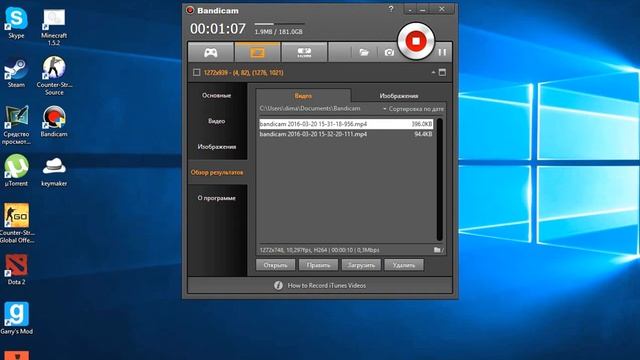Click the Править button

point(318,265)
